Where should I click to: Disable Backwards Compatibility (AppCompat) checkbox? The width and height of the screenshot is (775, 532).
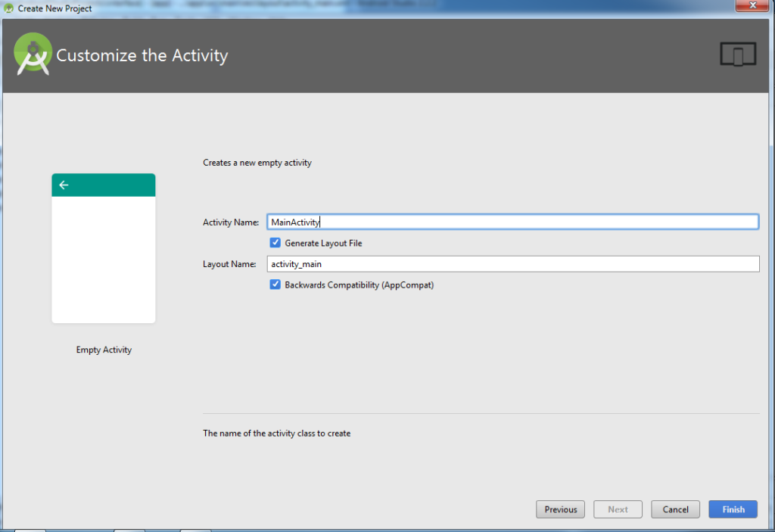click(275, 285)
